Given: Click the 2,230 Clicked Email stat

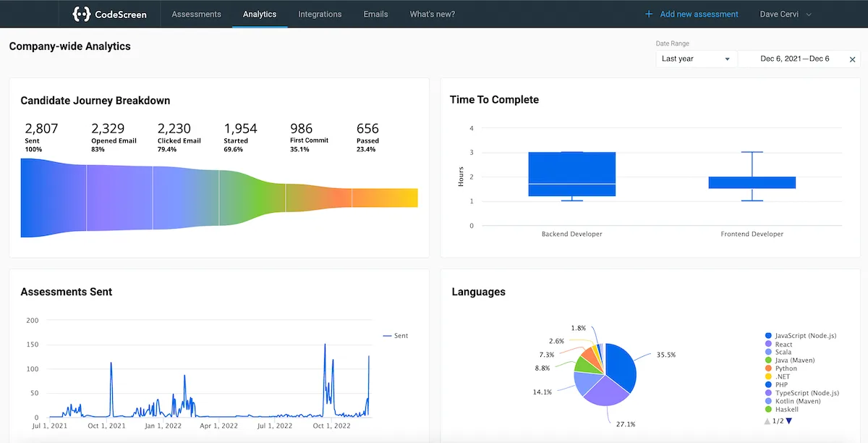Looking at the screenshot, I should tap(179, 137).
